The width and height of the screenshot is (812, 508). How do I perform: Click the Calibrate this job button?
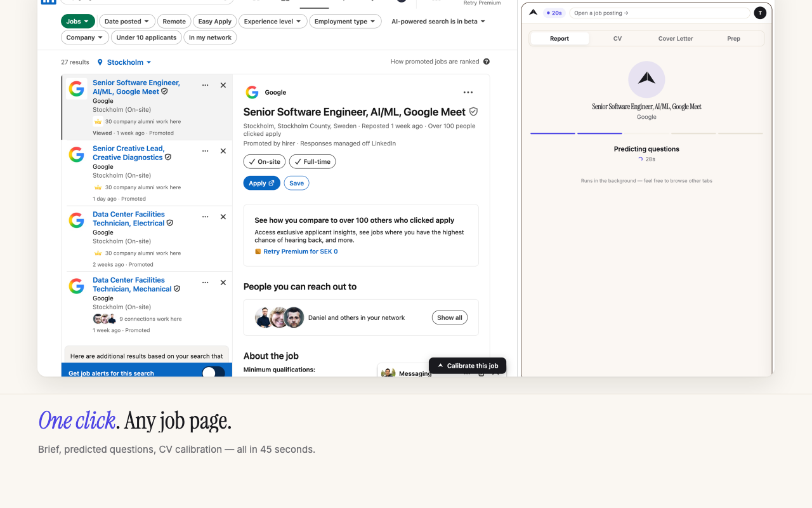tap(468, 366)
